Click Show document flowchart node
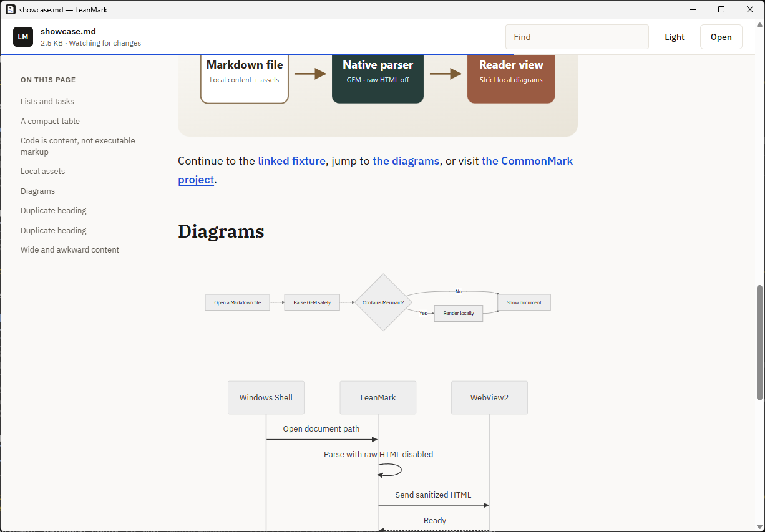 point(524,302)
